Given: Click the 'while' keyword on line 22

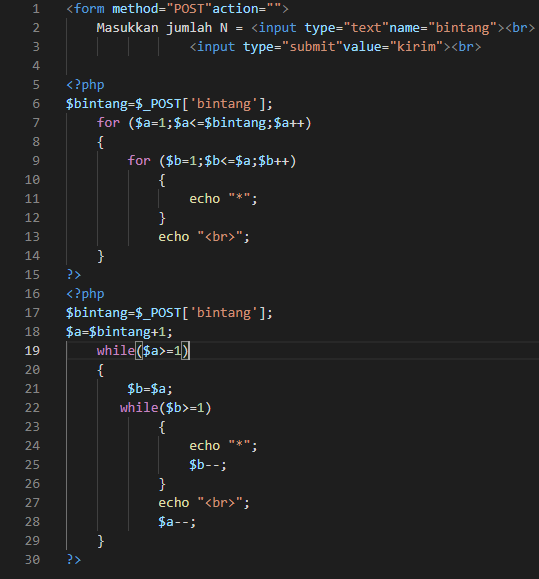Looking at the screenshot, I should [x=139, y=408].
